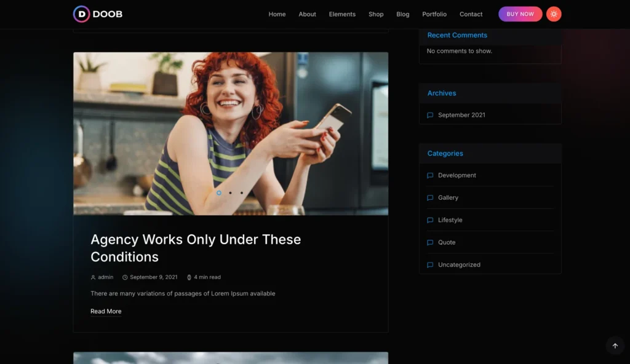
Task: Open the Elements navigation menu
Action: (x=342, y=14)
